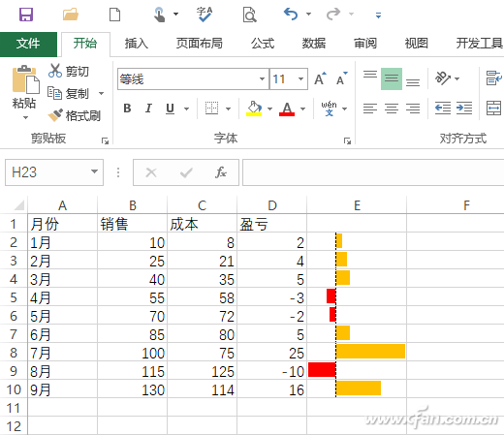The image size is (504, 435).
Task: Open the 剪贴板 dialog launcher
Action: tap(105, 140)
